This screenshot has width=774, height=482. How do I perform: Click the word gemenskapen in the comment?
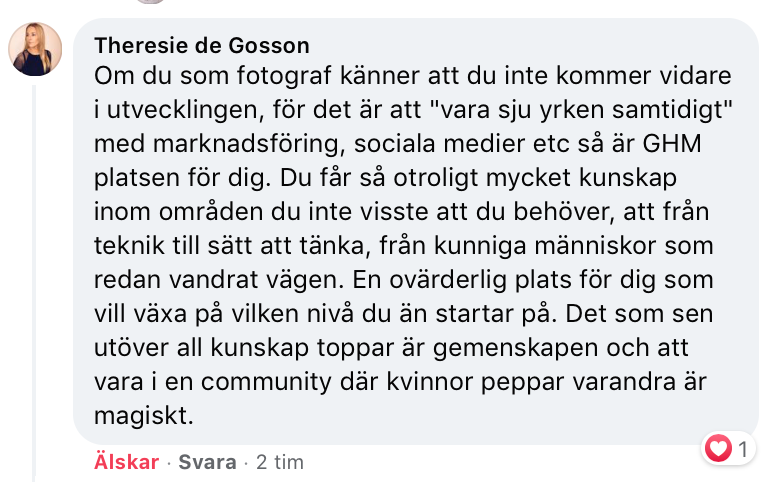pyautogui.click(x=515, y=348)
